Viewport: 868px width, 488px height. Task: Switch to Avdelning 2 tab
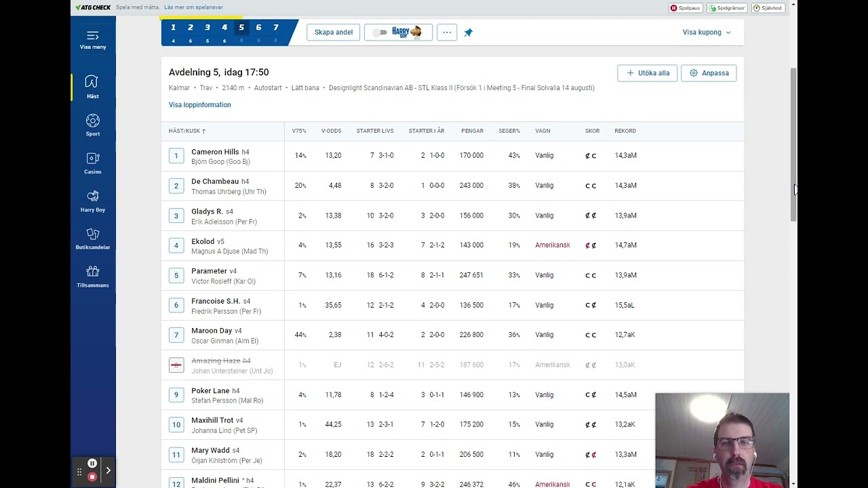(191, 32)
